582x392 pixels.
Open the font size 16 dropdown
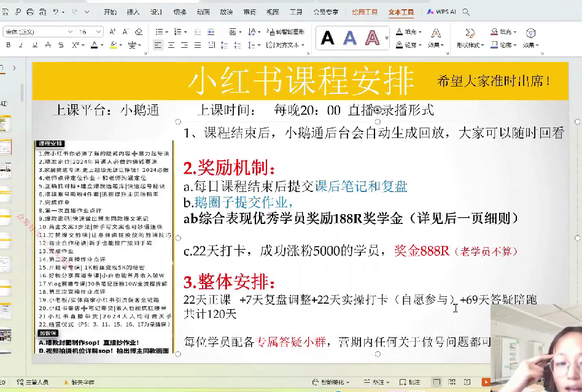[98, 32]
